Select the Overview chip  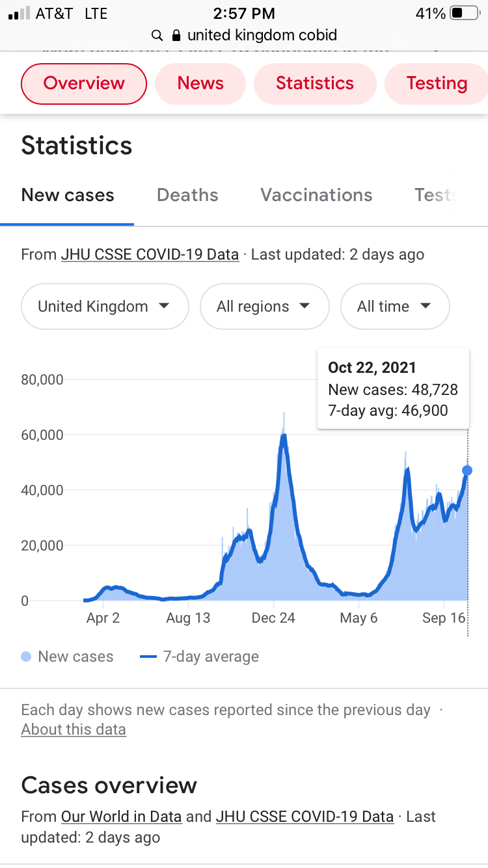tap(84, 83)
